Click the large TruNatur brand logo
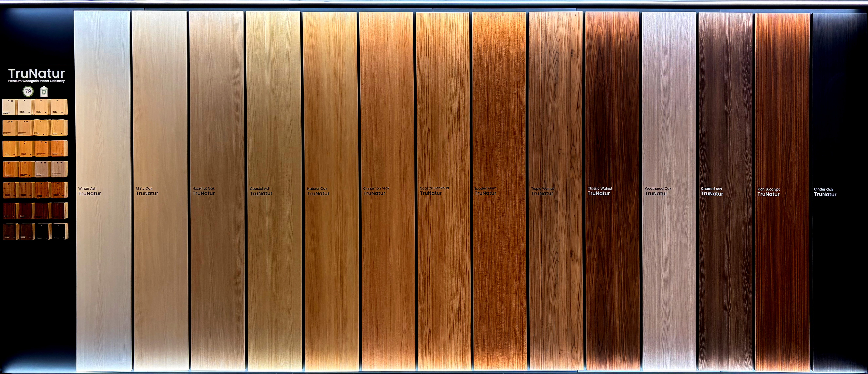This screenshot has height=374, width=868. point(36,73)
